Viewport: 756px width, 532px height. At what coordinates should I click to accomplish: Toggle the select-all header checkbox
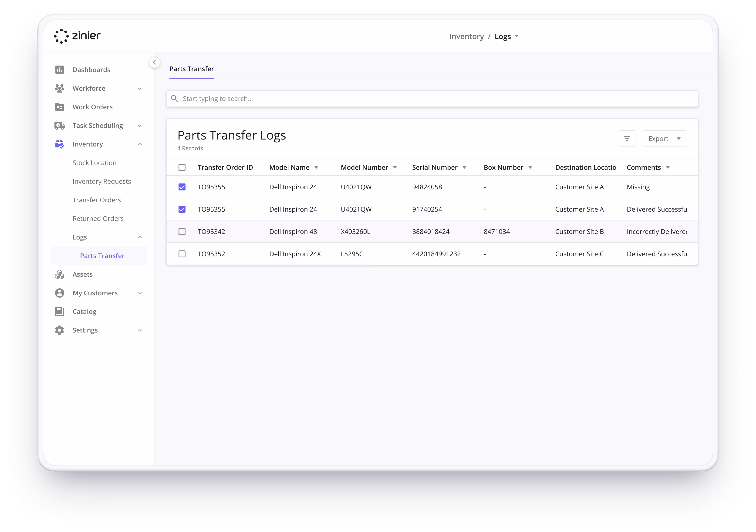182,167
